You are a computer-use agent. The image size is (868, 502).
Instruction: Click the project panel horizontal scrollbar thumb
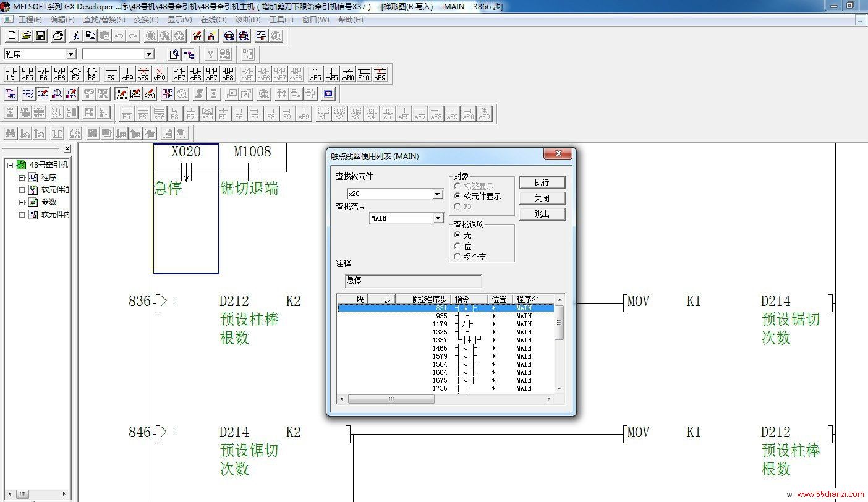click(23, 494)
